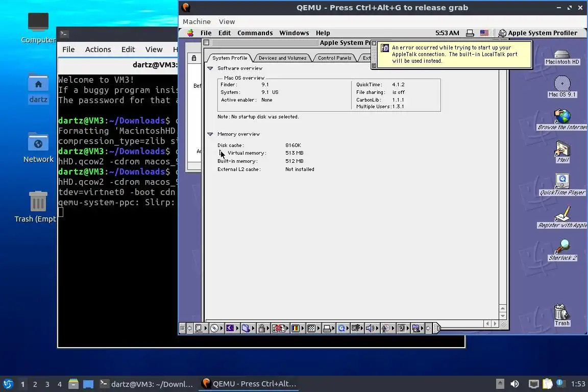The width and height of the screenshot is (588, 392).
Task: Click the US flag keyboard menu icon
Action: (x=484, y=33)
